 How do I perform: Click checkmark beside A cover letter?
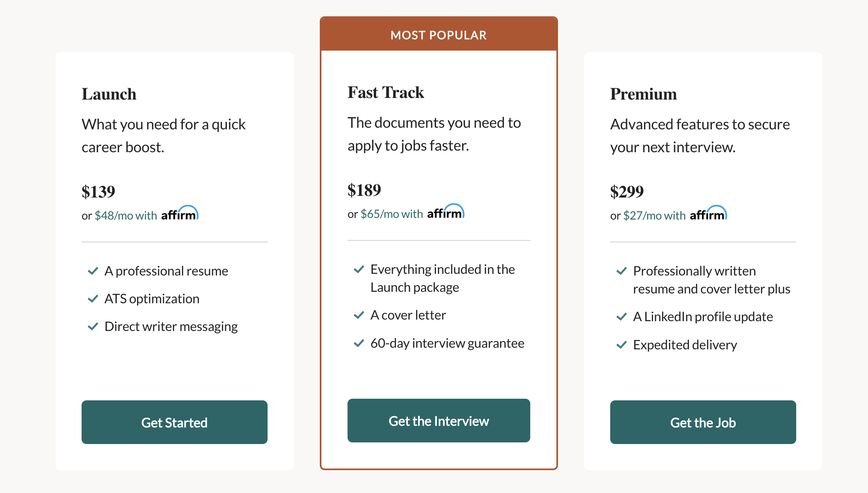pos(359,315)
